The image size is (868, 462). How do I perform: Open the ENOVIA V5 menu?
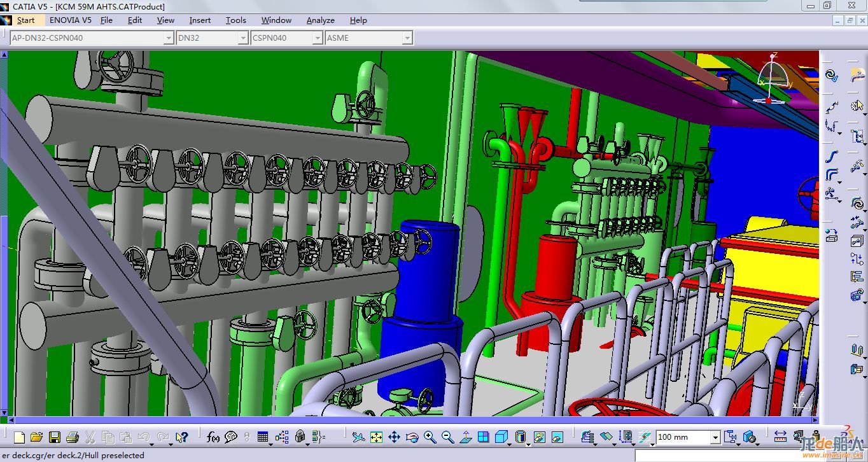tap(71, 20)
